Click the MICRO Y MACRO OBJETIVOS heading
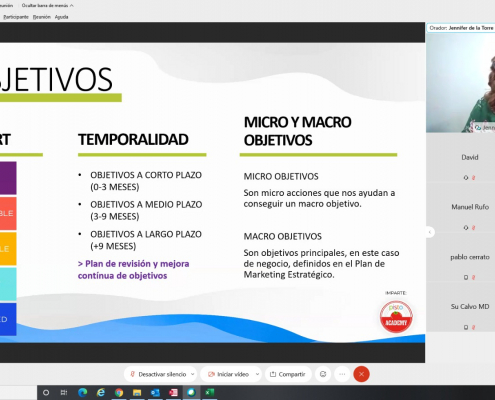Viewport: 495px width, 400px height. point(297,131)
